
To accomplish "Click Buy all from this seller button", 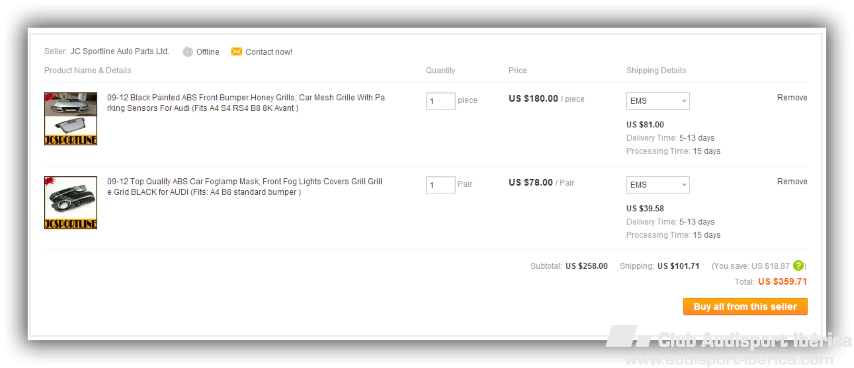I will tap(745, 306).
